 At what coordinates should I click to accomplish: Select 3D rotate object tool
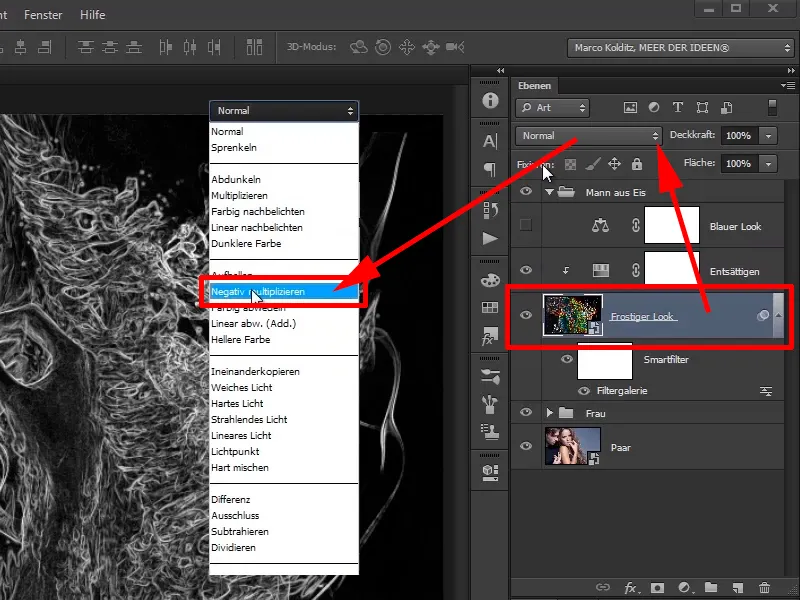(x=359, y=47)
